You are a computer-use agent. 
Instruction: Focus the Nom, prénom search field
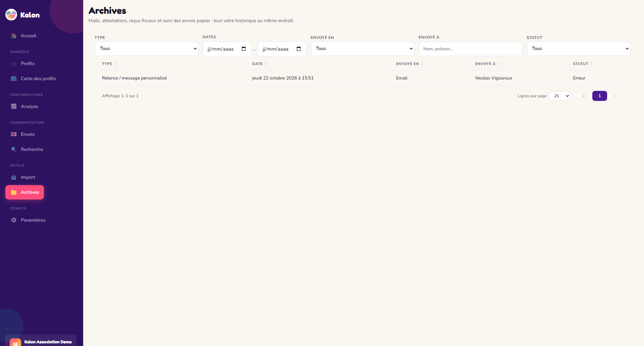coord(471,49)
